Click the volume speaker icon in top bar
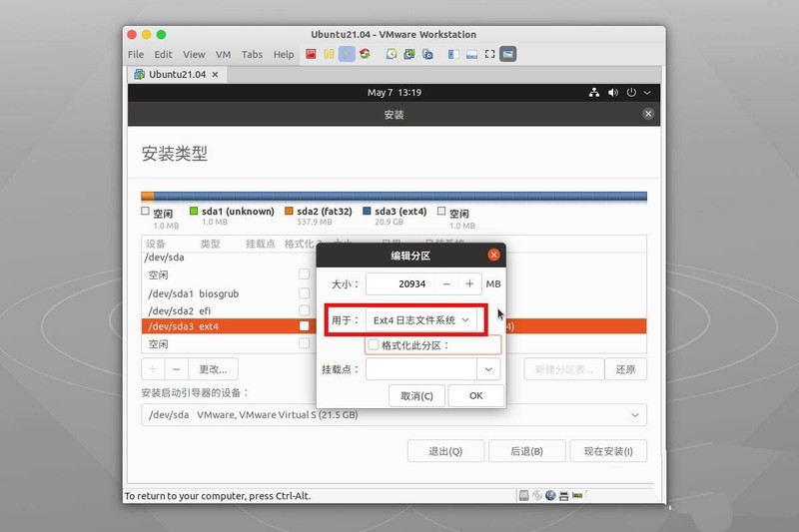The image size is (799, 532). pyautogui.click(x=612, y=93)
